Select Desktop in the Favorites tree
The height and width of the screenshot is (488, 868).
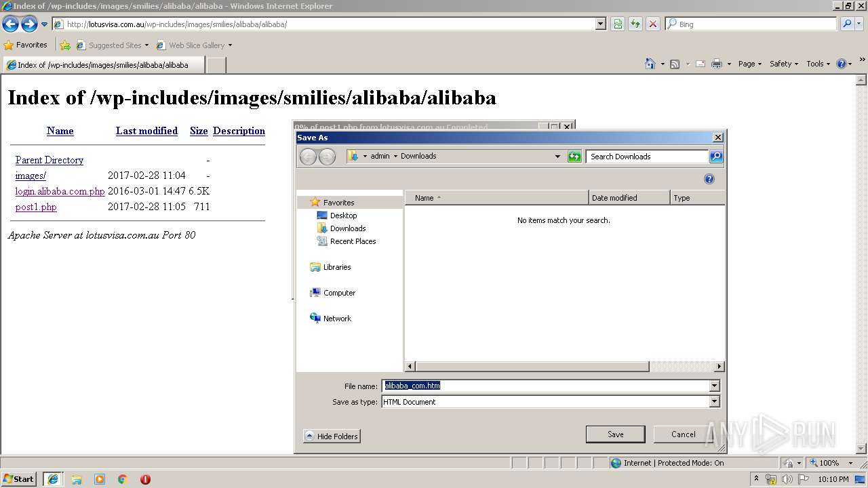point(337,216)
